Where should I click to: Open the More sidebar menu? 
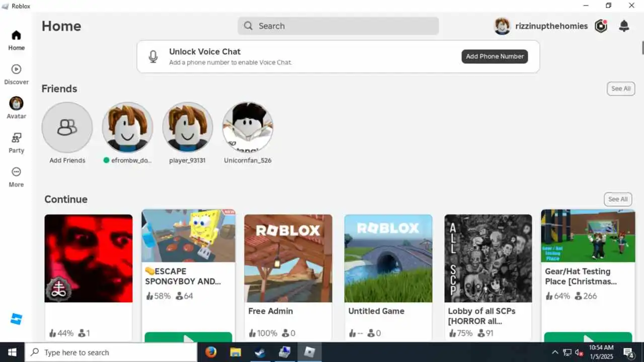tap(16, 172)
